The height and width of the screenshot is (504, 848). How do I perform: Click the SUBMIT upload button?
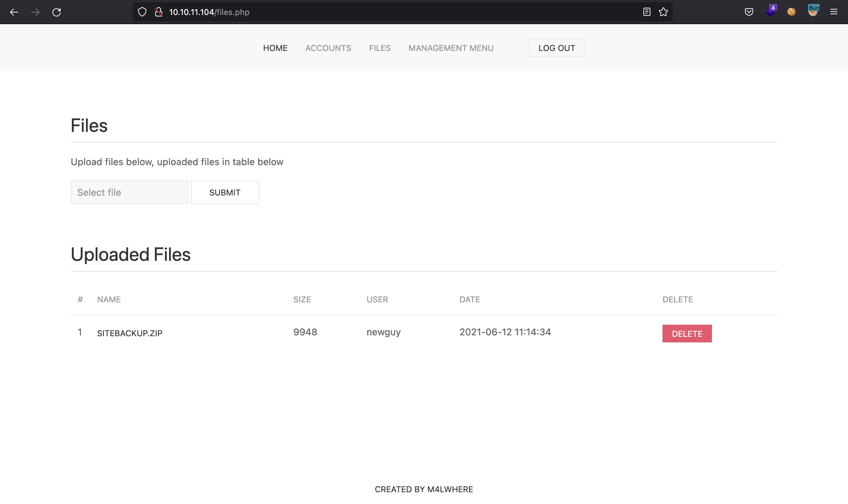tap(225, 192)
